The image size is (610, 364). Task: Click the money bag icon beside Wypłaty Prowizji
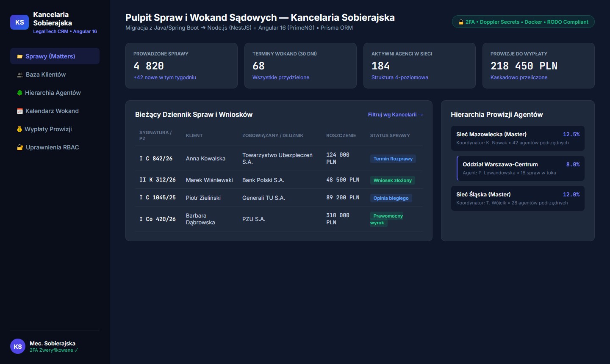pos(19,129)
